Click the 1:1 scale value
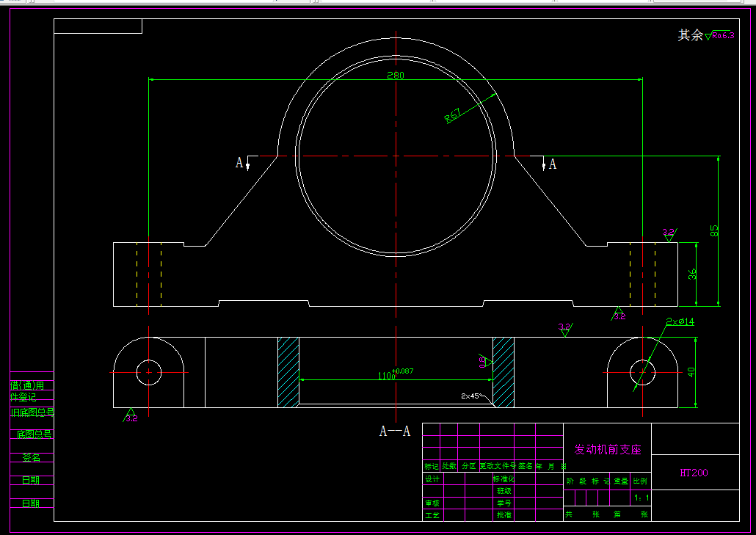756x535 pixels. 641,498
